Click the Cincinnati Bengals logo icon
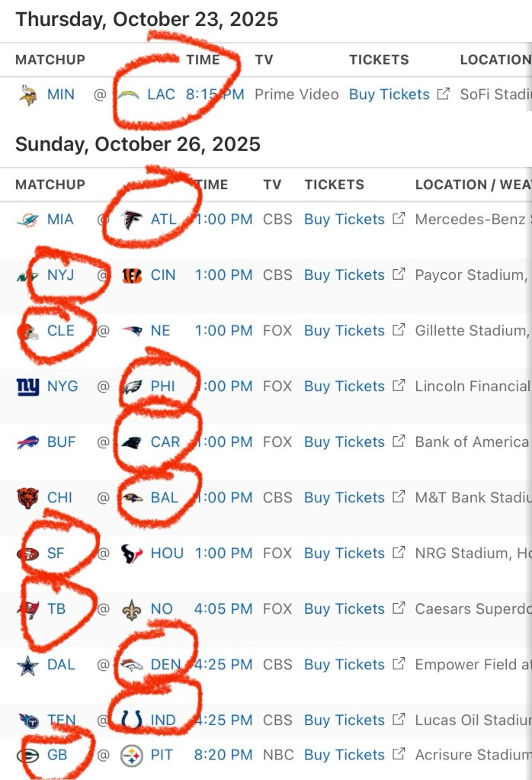This screenshot has height=780, width=532. pos(132,275)
